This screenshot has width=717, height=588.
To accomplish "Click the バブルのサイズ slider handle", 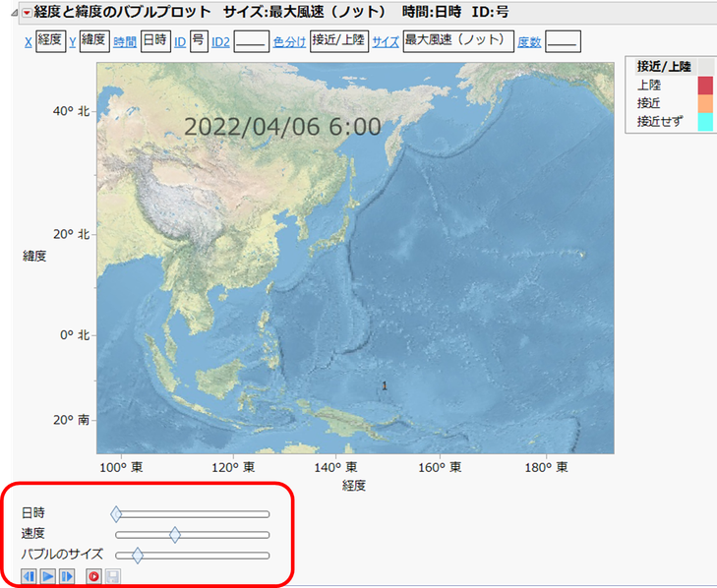I will coord(137,556).
